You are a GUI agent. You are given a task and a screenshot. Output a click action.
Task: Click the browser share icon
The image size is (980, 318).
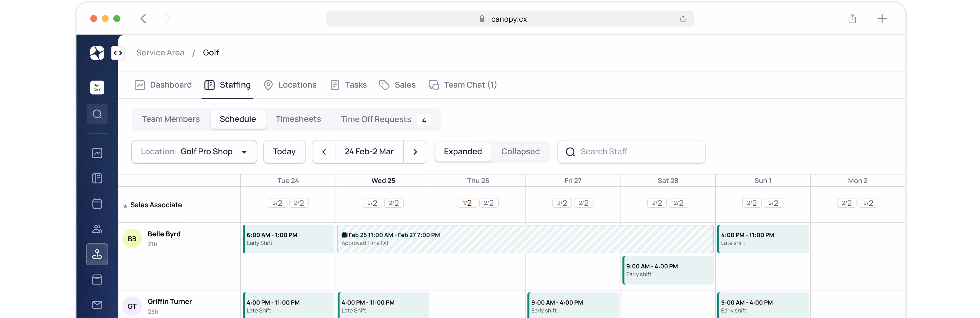point(852,19)
